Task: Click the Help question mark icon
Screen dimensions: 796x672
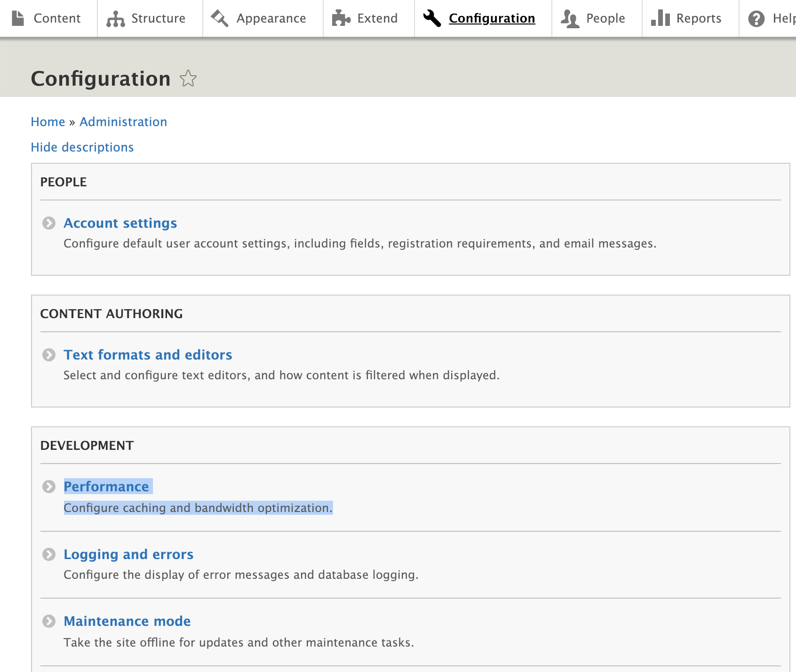Action: point(756,19)
